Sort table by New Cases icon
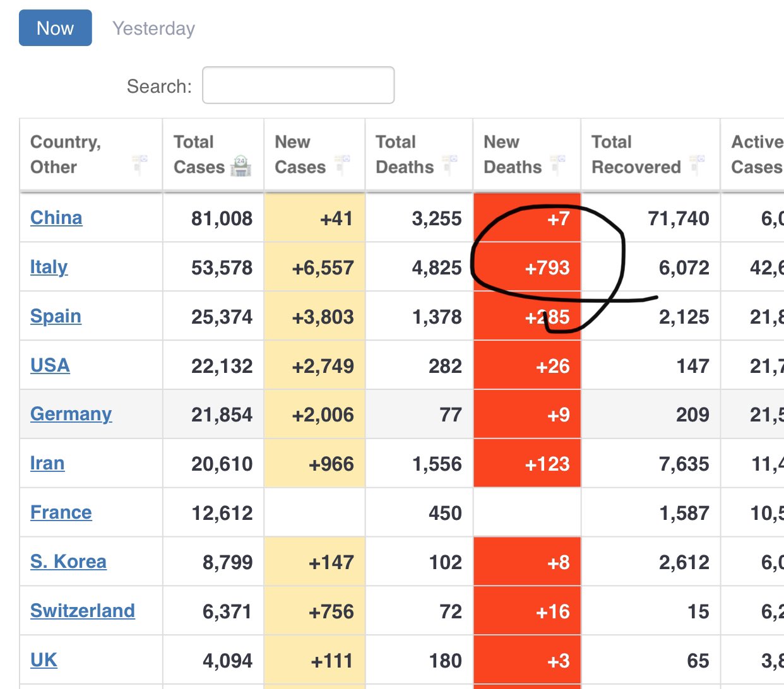Image resolution: width=784 pixels, height=689 pixels. (x=342, y=164)
